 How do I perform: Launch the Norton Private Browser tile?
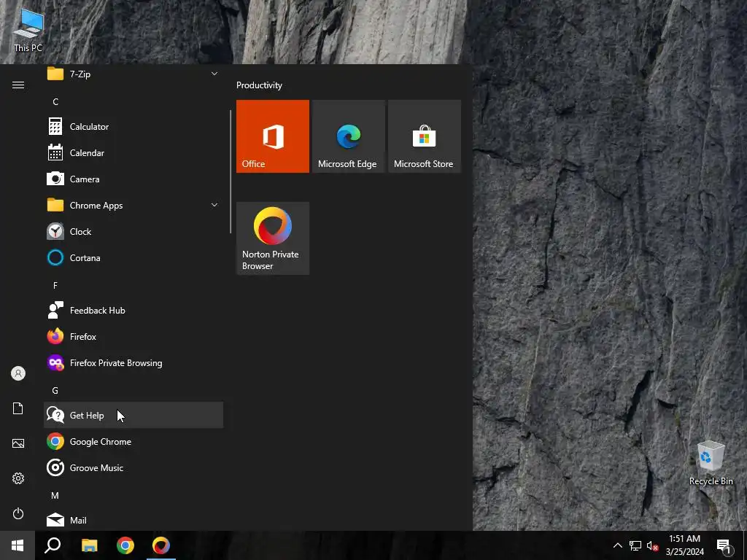(x=273, y=238)
